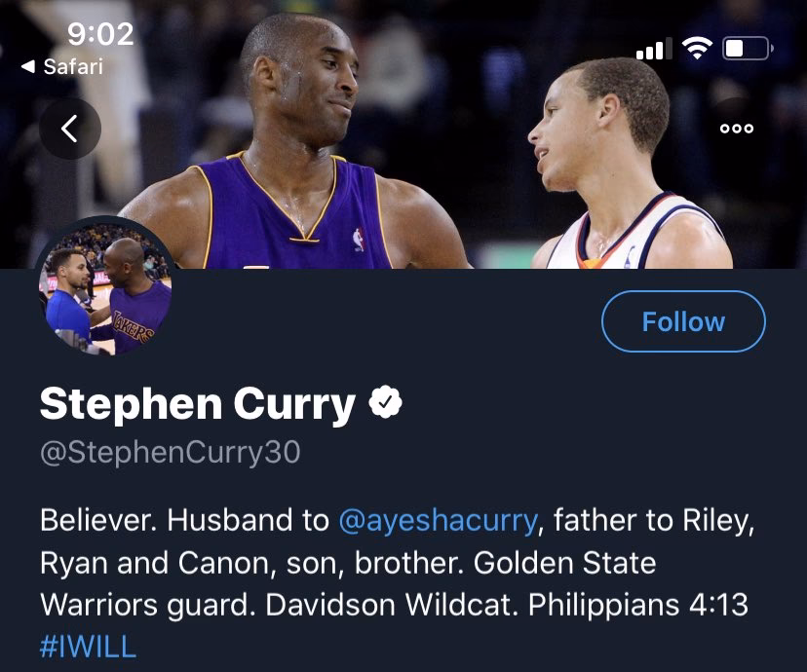The image size is (807, 672).
Task: Open the @ayeshacurry mention link
Action: point(438,520)
